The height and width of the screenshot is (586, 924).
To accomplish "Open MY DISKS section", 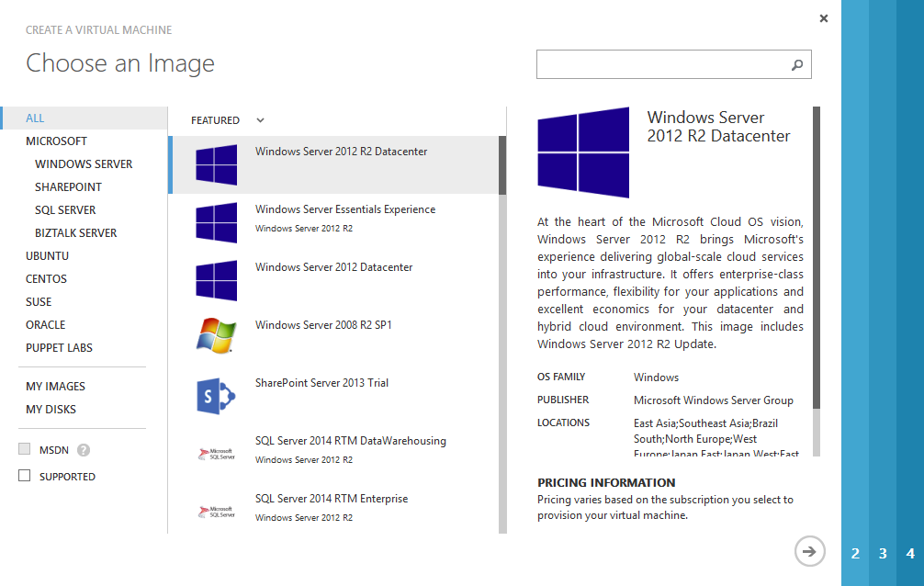I will (x=51, y=410).
